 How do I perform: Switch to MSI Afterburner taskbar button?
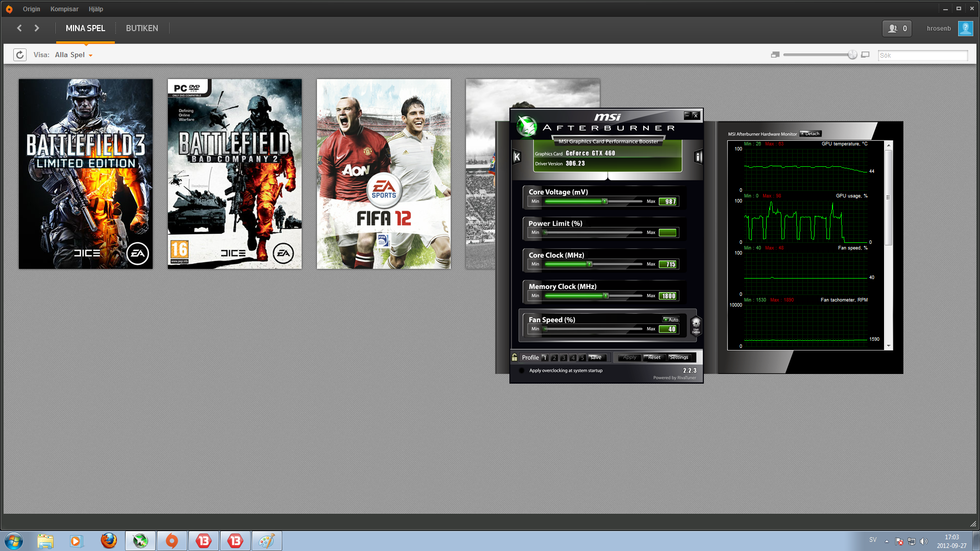click(x=140, y=541)
